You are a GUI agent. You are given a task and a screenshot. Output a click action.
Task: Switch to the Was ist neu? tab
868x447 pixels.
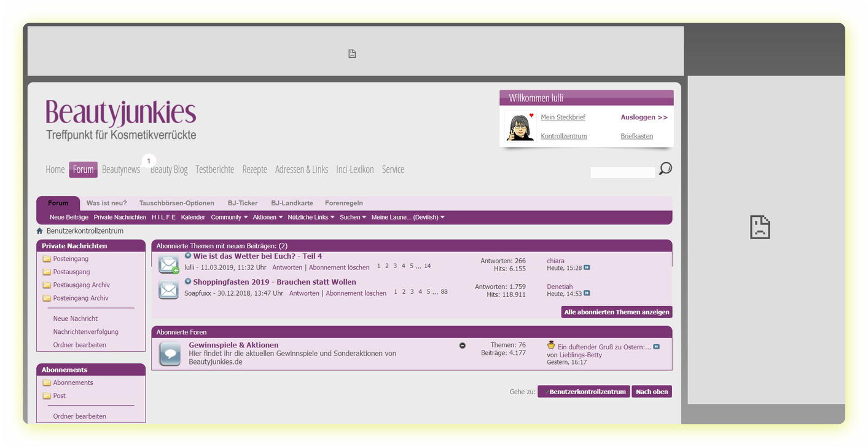106,203
